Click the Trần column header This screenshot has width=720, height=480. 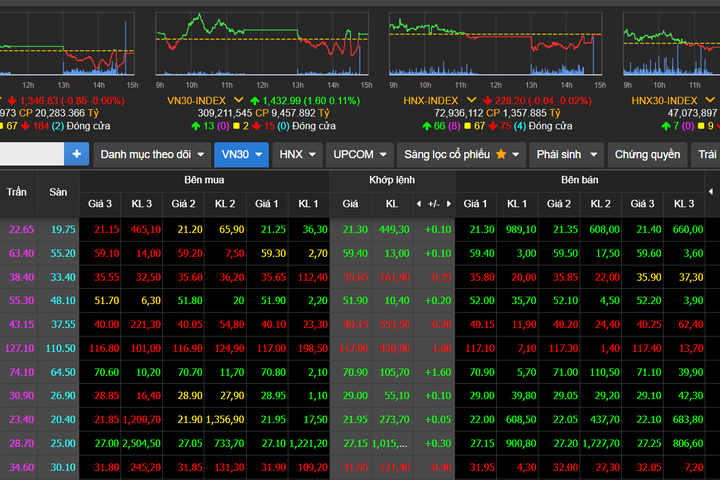[x=17, y=192]
